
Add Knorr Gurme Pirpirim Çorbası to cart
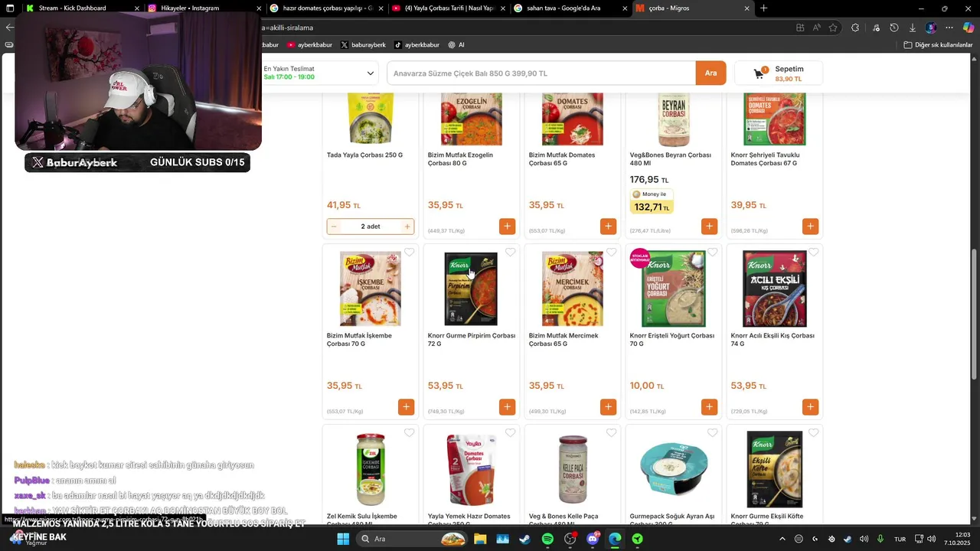coord(507,407)
